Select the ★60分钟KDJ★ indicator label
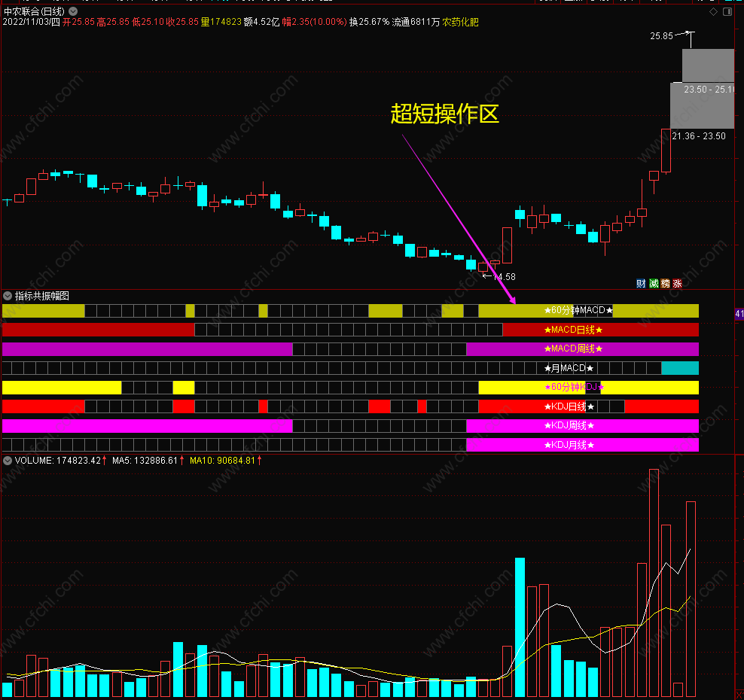 pyautogui.click(x=574, y=387)
